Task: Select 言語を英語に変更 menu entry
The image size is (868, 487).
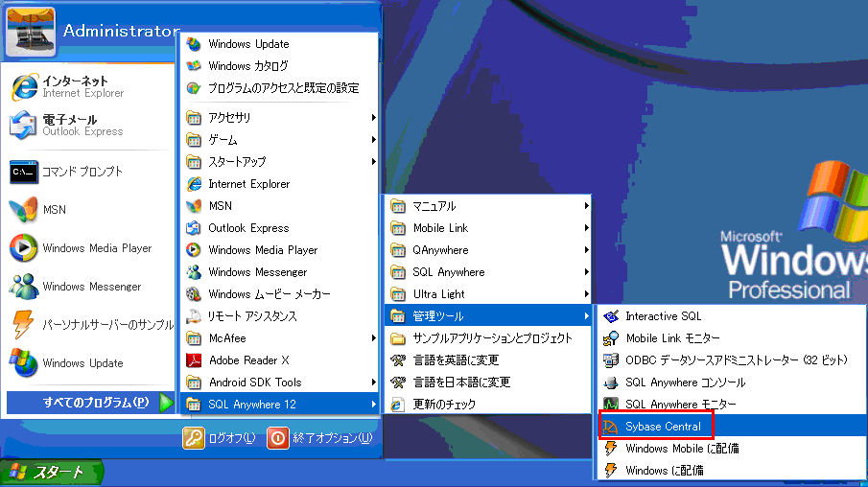Action: 456,360
